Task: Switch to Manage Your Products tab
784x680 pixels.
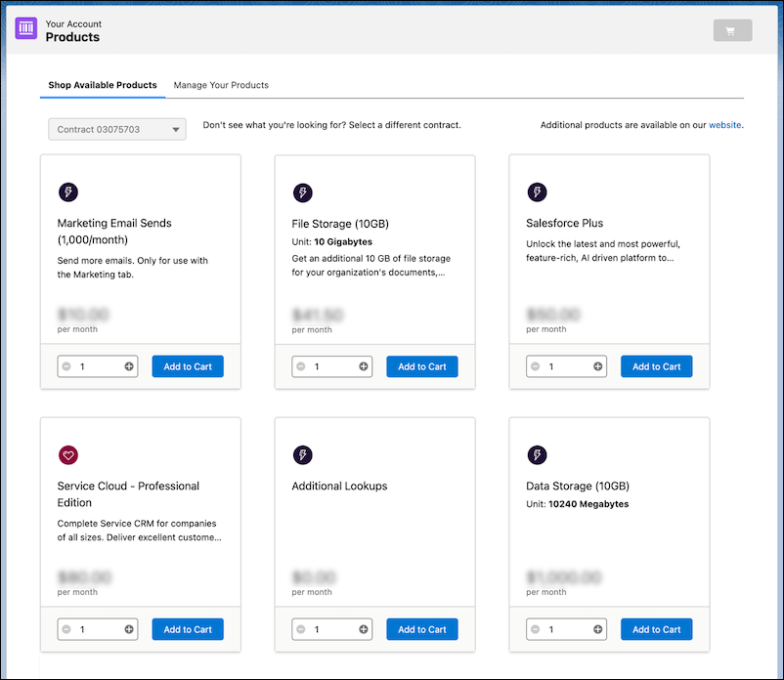Action: click(221, 85)
